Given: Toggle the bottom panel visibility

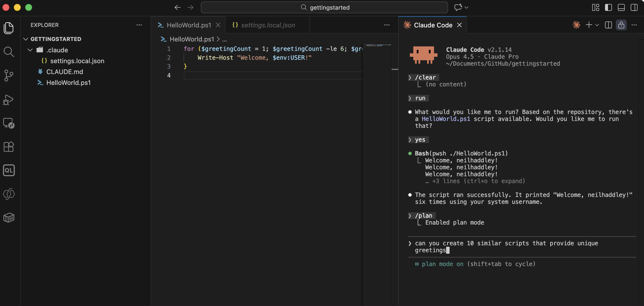Looking at the screenshot, I should [x=621, y=7].
